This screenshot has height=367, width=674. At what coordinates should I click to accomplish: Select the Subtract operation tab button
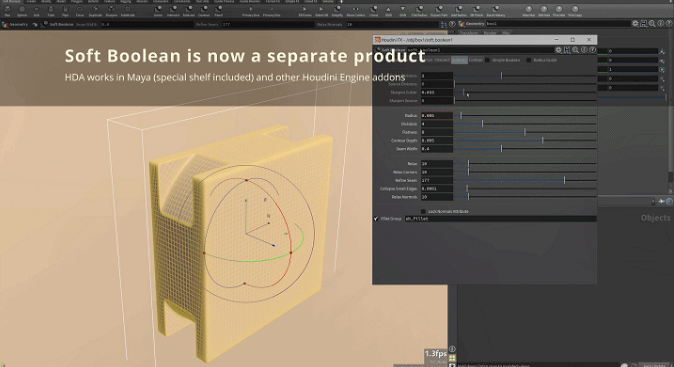[459, 60]
